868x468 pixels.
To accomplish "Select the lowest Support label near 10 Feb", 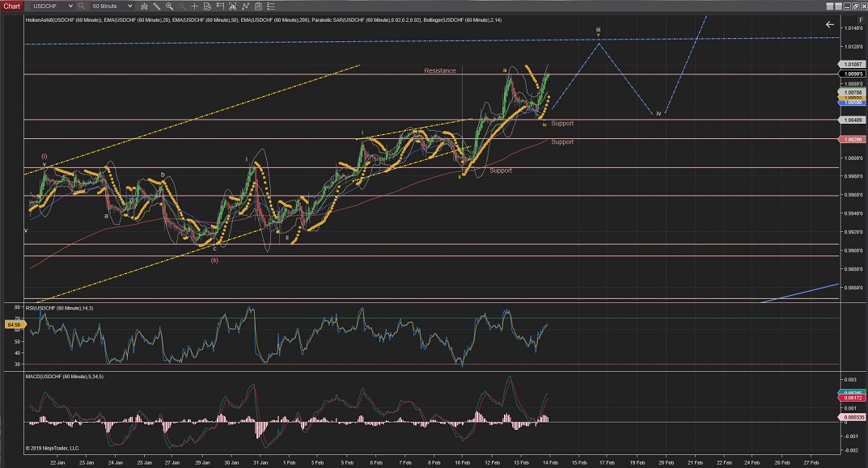I will [501, 171].
